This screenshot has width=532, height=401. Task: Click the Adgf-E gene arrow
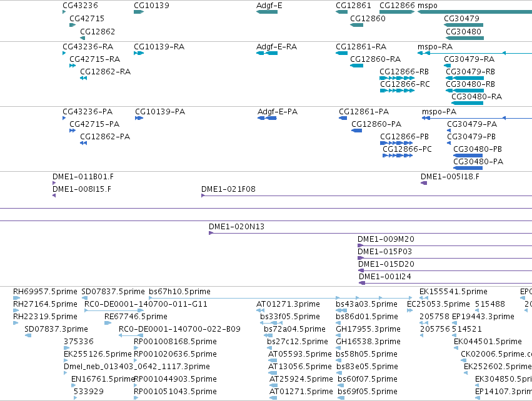[x=267, y=12]
